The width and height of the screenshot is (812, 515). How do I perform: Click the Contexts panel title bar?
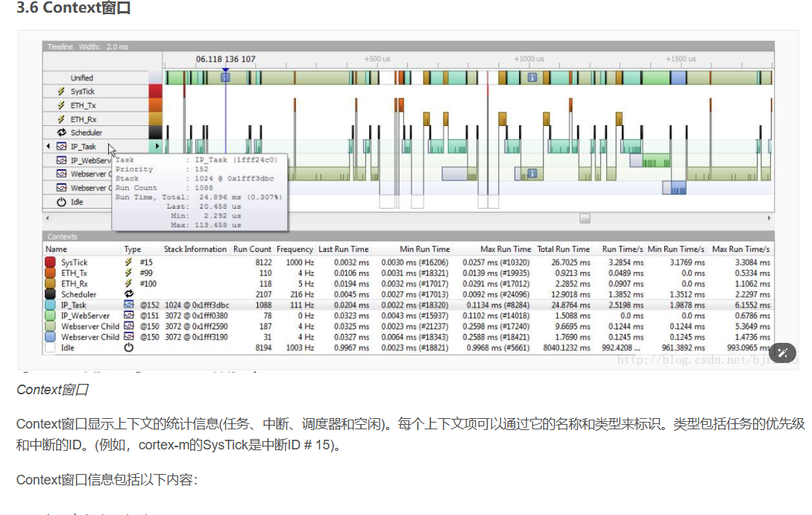408,236
